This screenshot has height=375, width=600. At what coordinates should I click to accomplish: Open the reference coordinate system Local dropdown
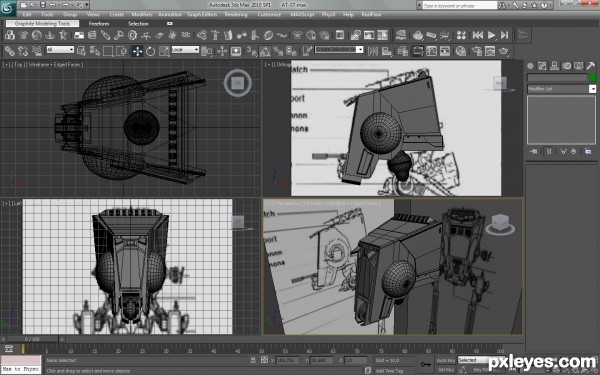185,49
